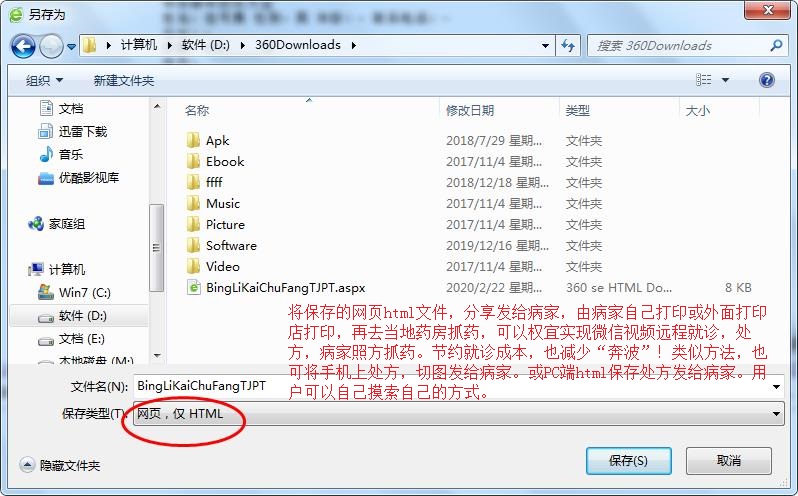Open the 组织 menu
Screen dimensions: 798x496
point(44,80)
